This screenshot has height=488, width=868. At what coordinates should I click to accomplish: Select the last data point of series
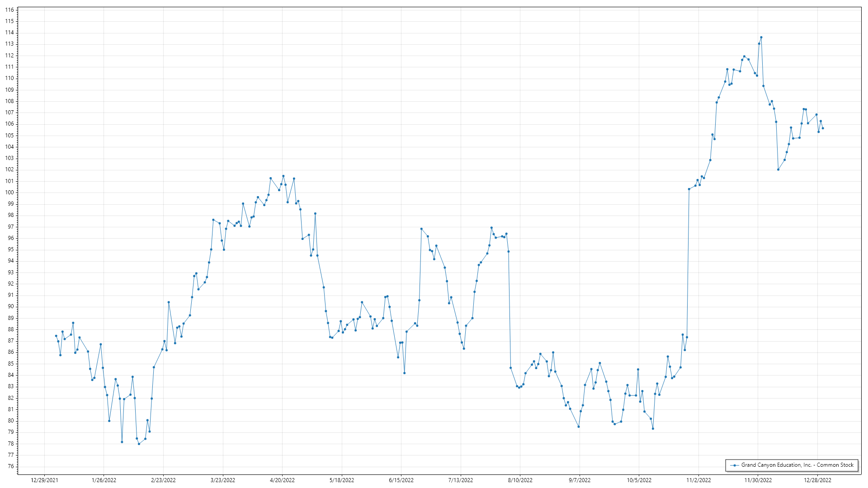pos(823,128)
